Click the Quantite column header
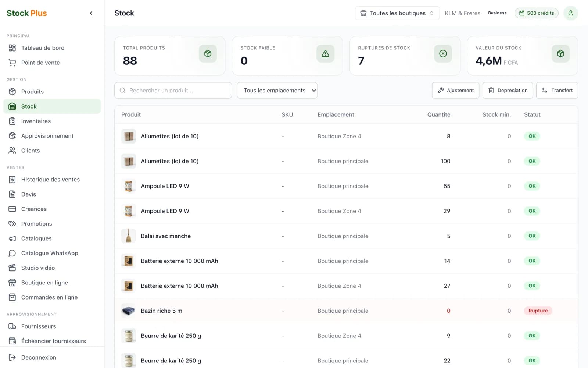Image resolution: width=588 pixels, height=368 pixels. coord(439,115)
